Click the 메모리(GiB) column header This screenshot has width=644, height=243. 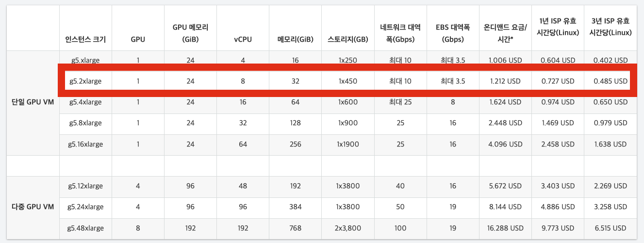click(296, 39)
